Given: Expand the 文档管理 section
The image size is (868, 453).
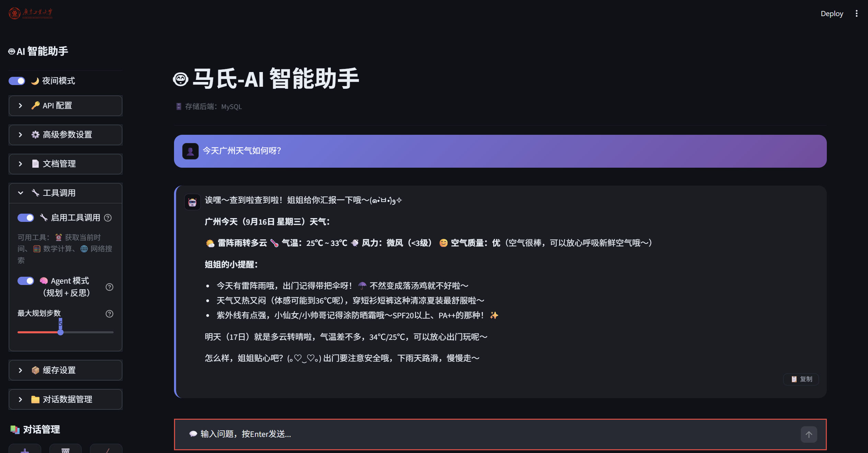Looking at the screenshot, I should [66, 164].
